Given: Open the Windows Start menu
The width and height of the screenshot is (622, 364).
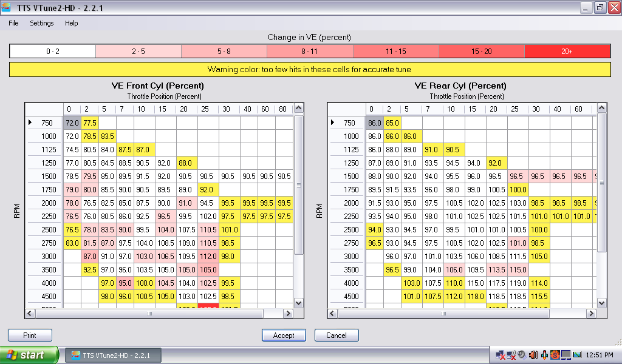Looking at the screenshot, I should tap(29, 355).
